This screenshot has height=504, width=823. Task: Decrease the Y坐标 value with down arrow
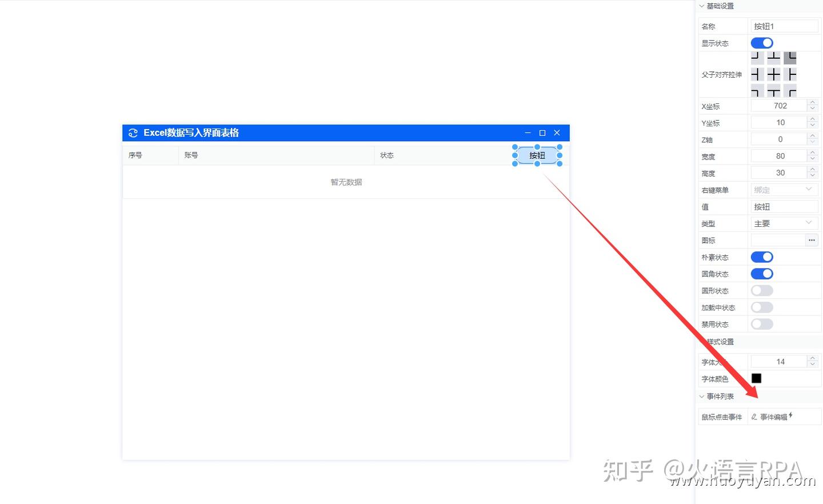pos(813,125)
